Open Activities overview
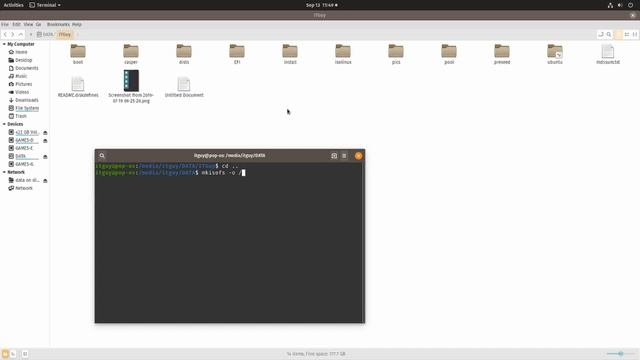Image resolution: width=640 pixels, height=360 pixels. pos(13,5)
